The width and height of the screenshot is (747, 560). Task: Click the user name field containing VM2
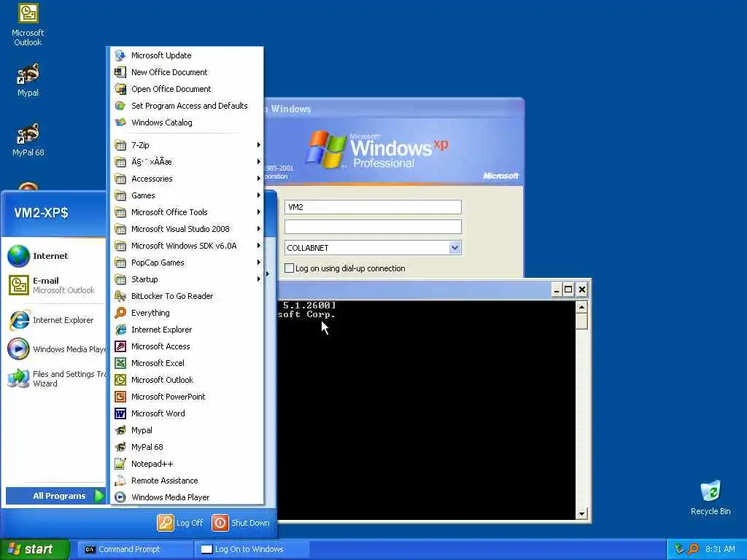373,207
